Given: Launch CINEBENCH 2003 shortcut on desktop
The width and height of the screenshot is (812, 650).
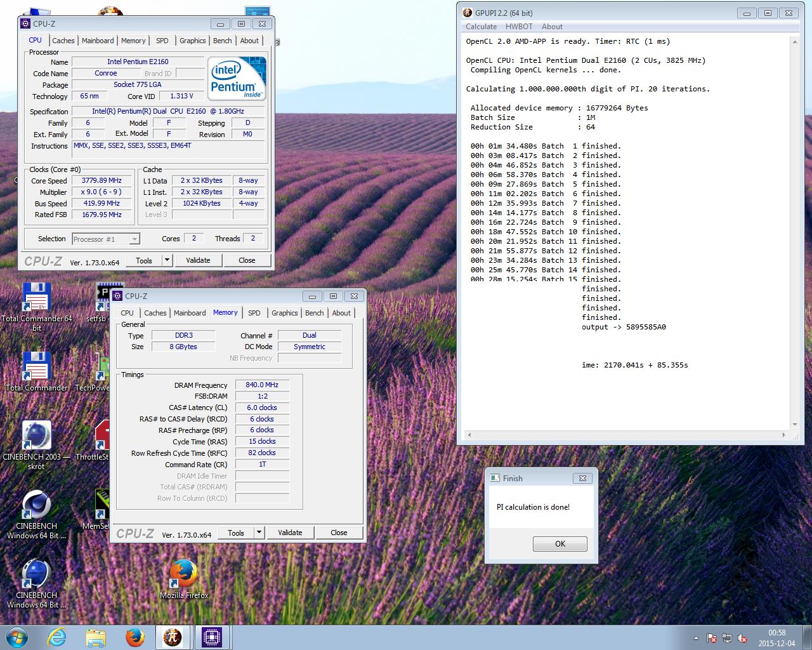Looking at the screenshot, I should tap(36, 444).
